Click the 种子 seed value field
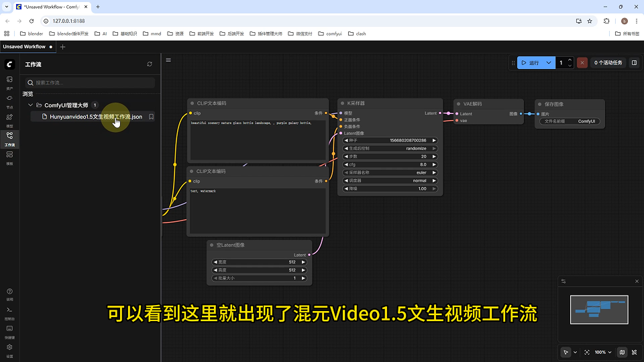644x362 pixels. (x=390, y=140)
